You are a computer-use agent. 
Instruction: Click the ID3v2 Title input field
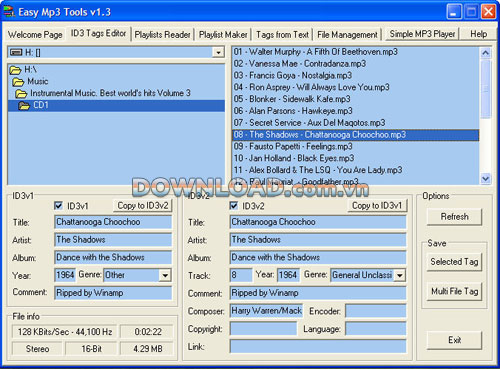[x=318, y=222]
